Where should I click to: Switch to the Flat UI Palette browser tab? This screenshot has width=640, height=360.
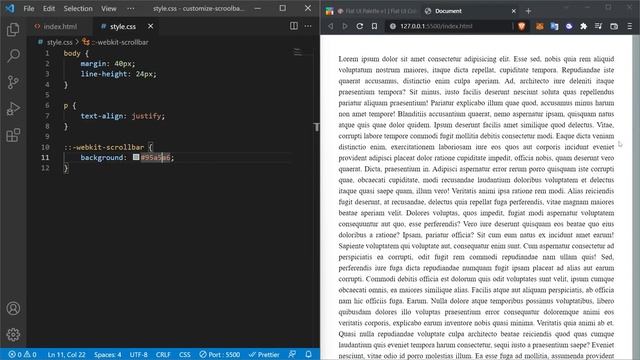[377, 11]
